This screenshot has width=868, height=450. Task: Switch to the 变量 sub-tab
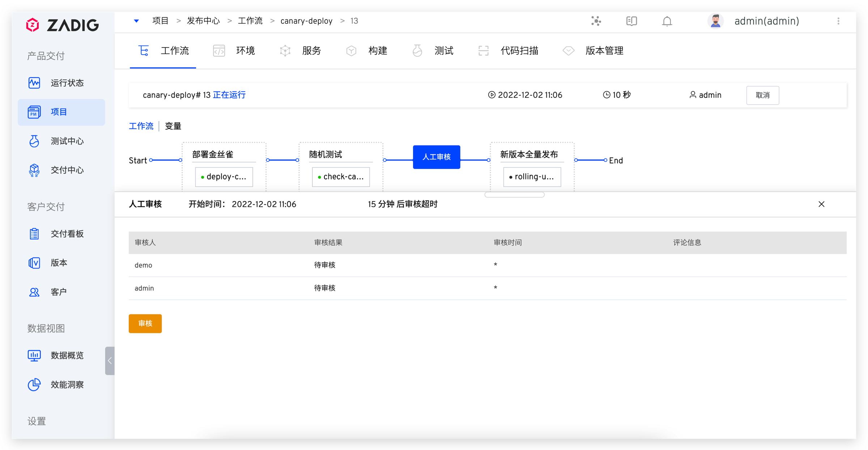(x=173, y=126)
